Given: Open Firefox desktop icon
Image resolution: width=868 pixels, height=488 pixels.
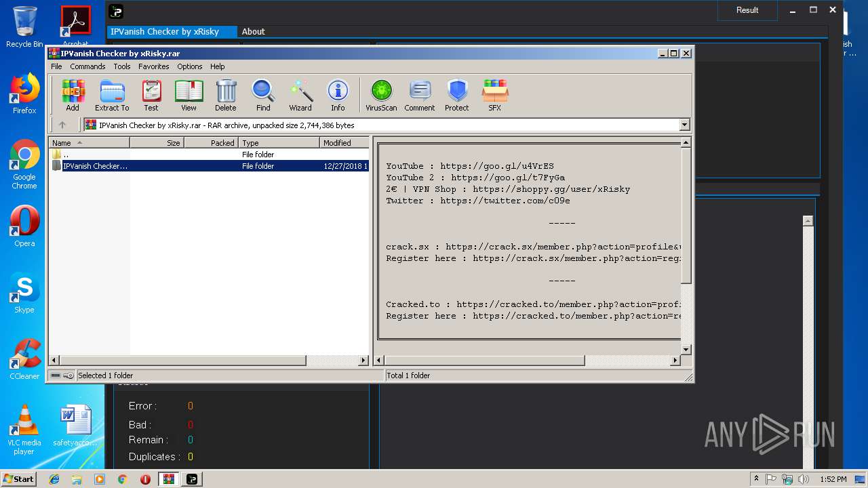Looking at the screenshot, I should click(24, 94).
